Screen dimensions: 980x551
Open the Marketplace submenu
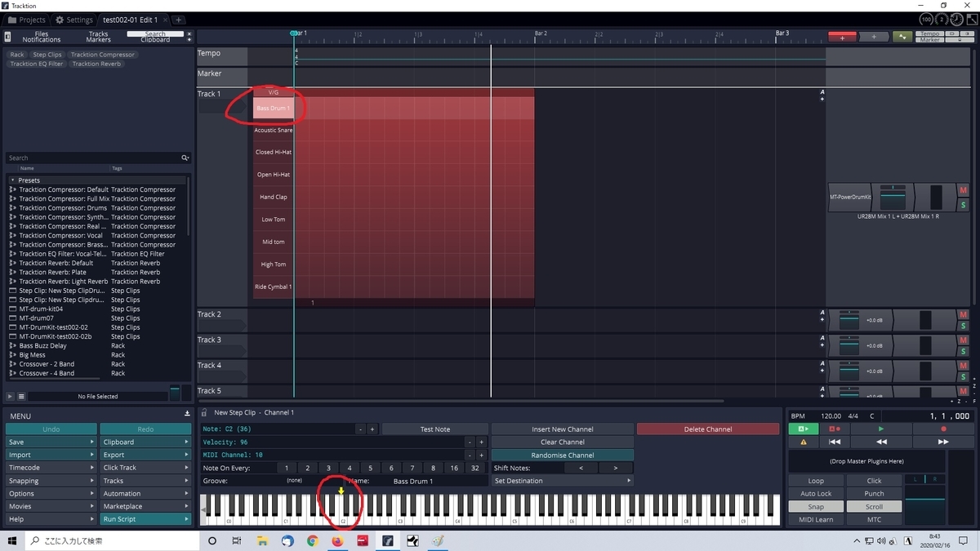coord(145,506)
